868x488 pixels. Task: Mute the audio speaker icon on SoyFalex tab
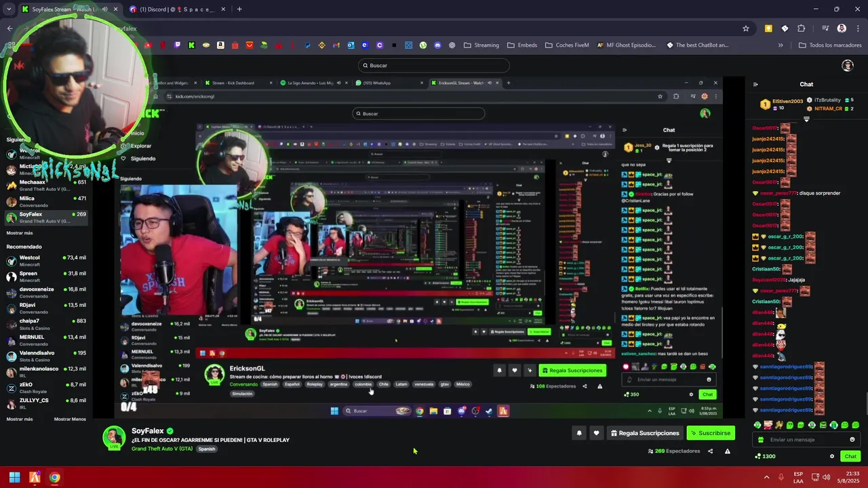[104, 9]
